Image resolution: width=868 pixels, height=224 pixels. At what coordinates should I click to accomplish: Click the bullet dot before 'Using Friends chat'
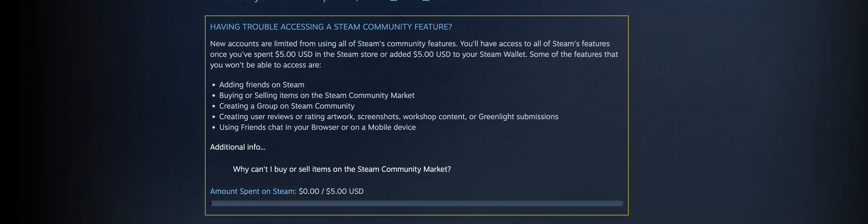pos(214,128)
